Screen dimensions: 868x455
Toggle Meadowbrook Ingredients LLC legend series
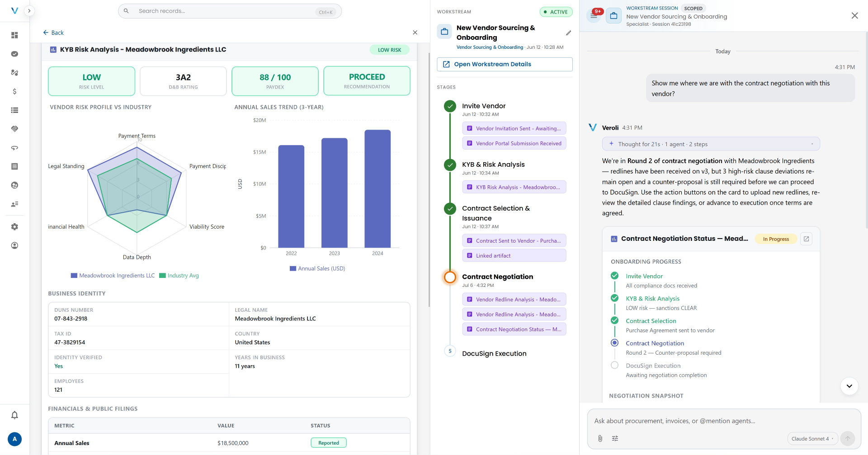(113, 276)
